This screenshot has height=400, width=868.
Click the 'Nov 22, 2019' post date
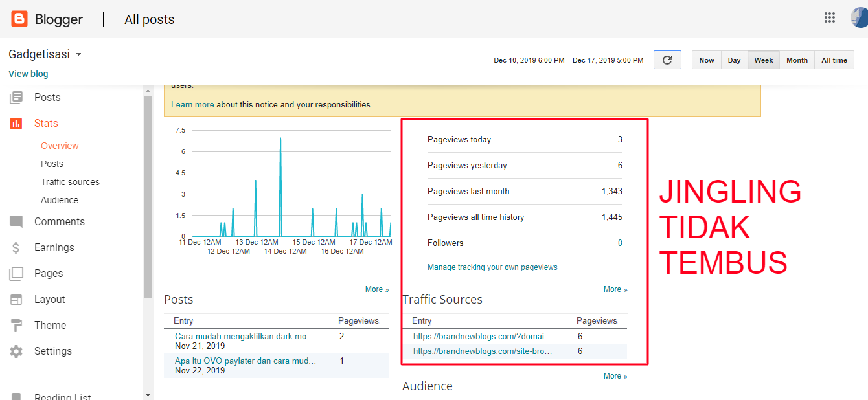point(200,371)
